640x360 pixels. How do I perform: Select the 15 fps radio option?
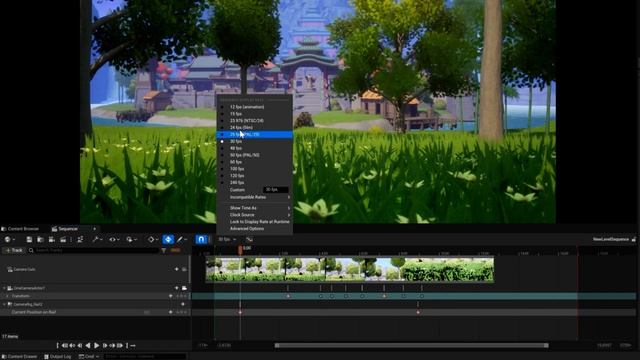coord(254,114)
